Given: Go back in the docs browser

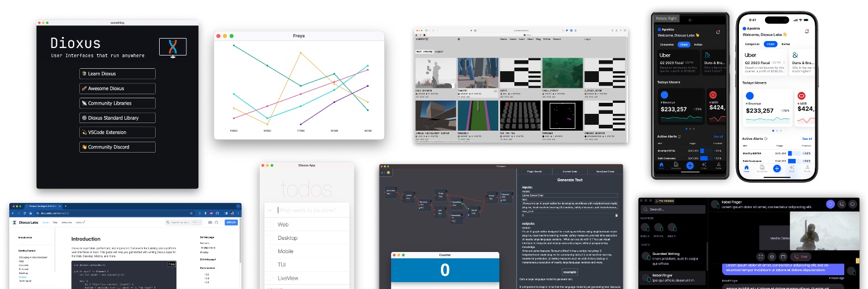Looking at the screenshot, I should coord(13,213).
